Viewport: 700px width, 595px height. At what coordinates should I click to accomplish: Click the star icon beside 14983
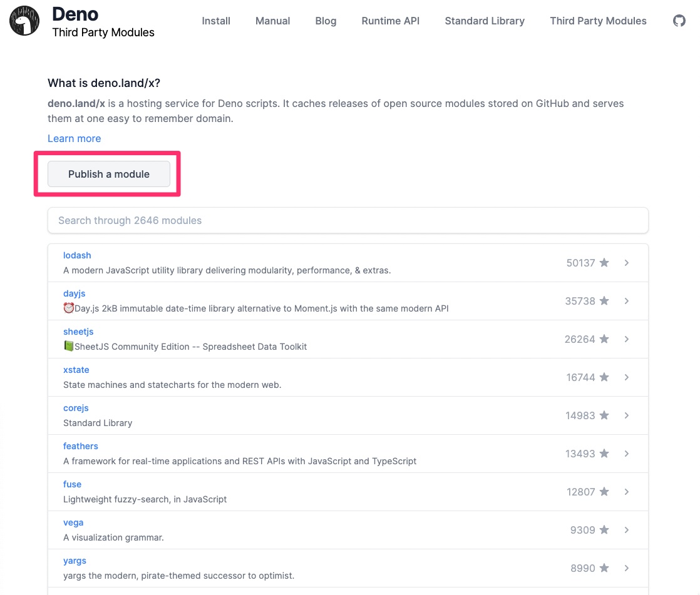(604, 415)
